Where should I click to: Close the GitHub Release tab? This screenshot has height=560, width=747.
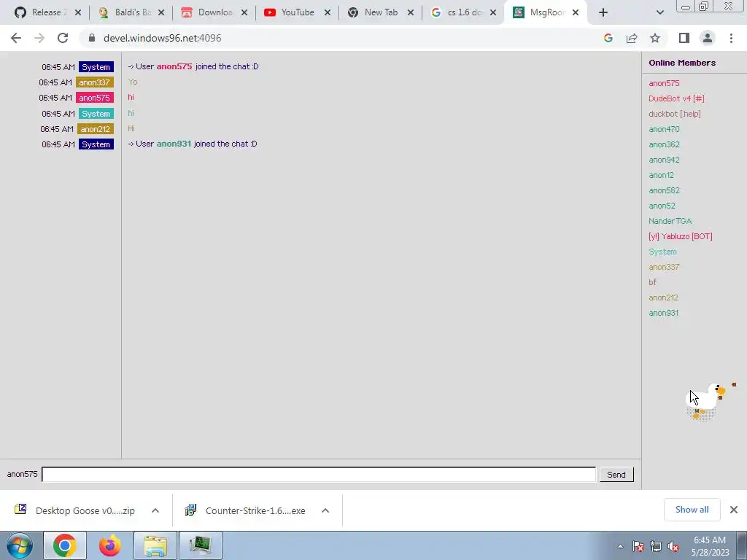[78, 12]
